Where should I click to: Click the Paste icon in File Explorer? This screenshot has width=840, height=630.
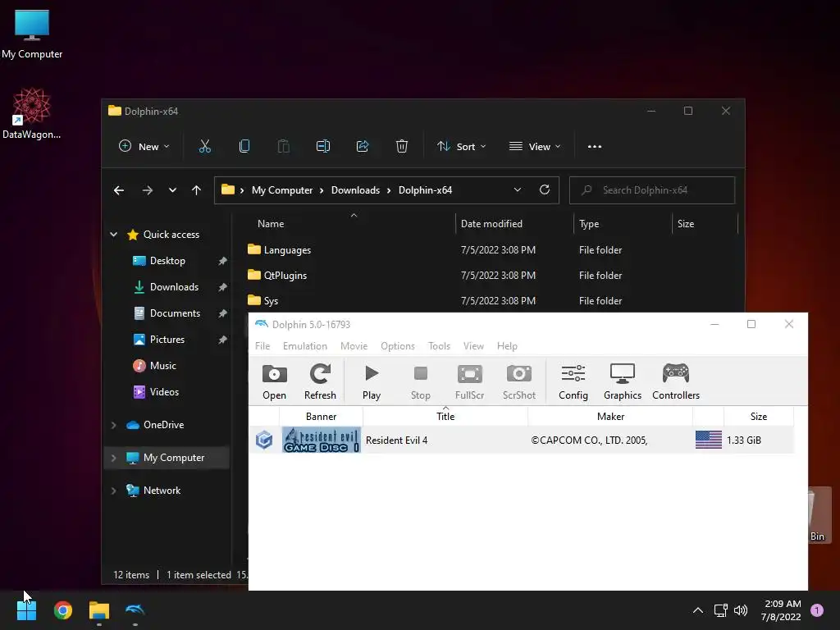(x=283, y=146)
